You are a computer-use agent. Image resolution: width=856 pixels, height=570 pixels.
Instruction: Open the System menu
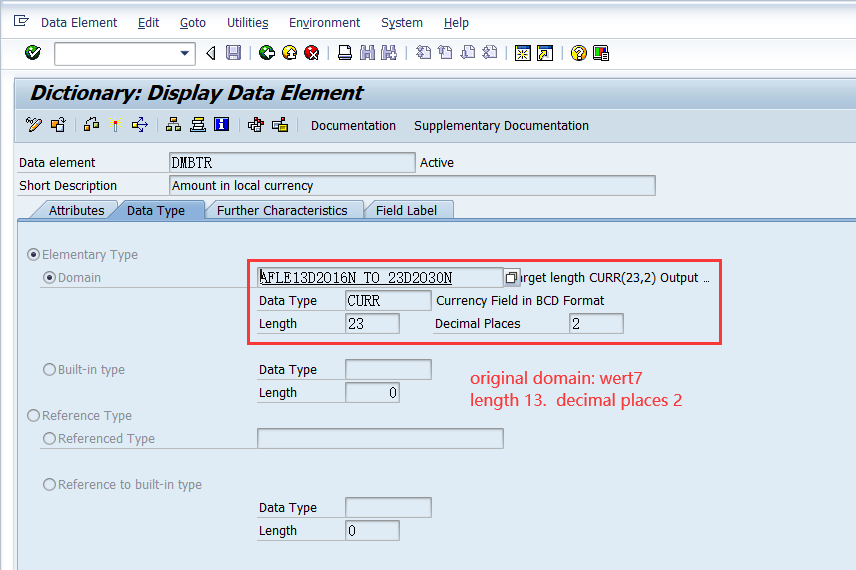pyautogui.click(x=402, y=22)
